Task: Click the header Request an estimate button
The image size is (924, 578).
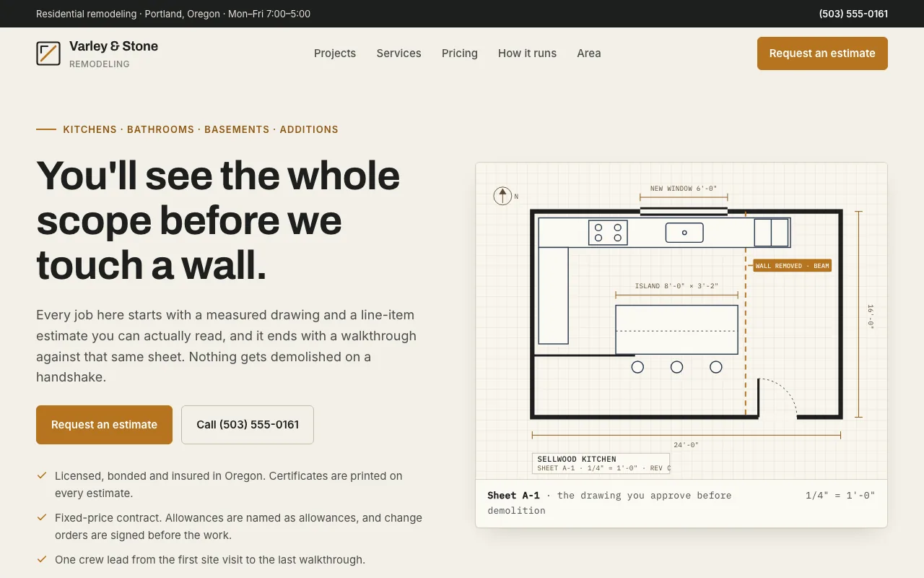Action: click(x=822, y=53)
